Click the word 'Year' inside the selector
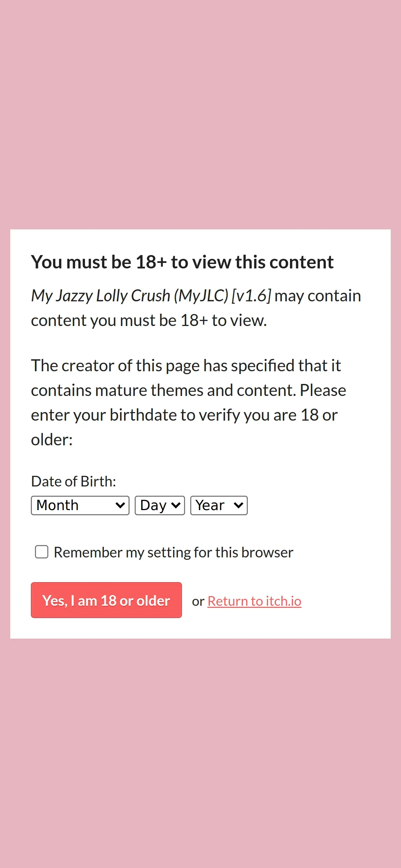 210,505
